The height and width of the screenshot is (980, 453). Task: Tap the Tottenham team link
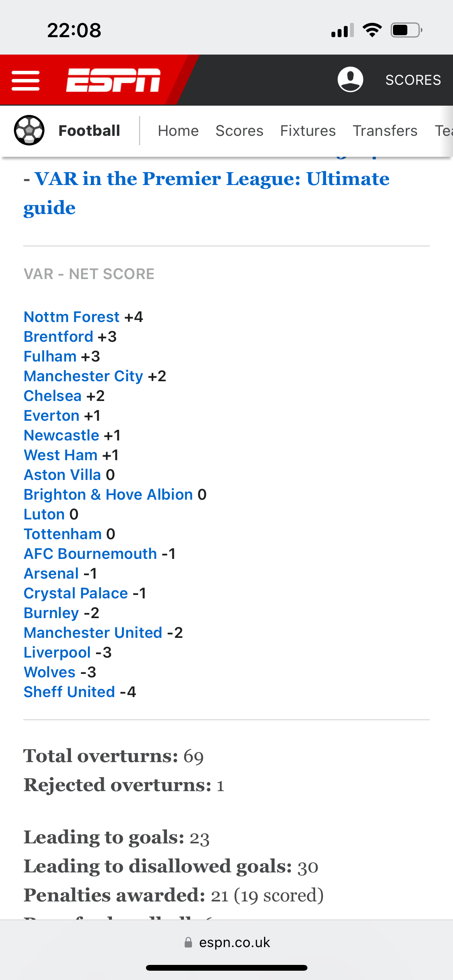point(63,534)
